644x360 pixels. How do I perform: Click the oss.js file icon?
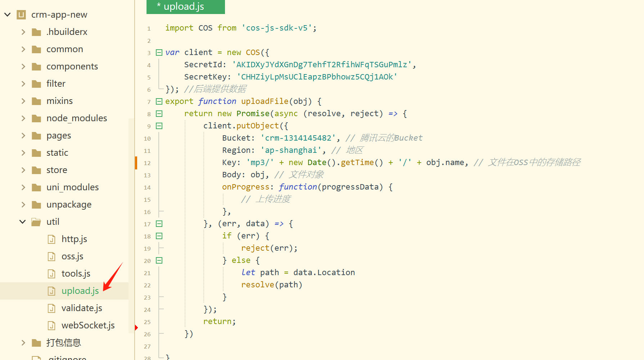51,256
